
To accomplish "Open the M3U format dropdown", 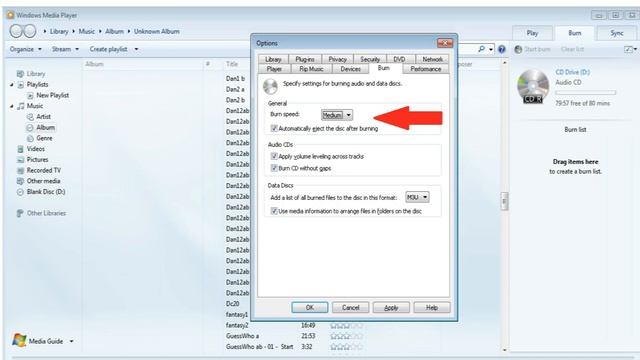I will tap(417, 197).
